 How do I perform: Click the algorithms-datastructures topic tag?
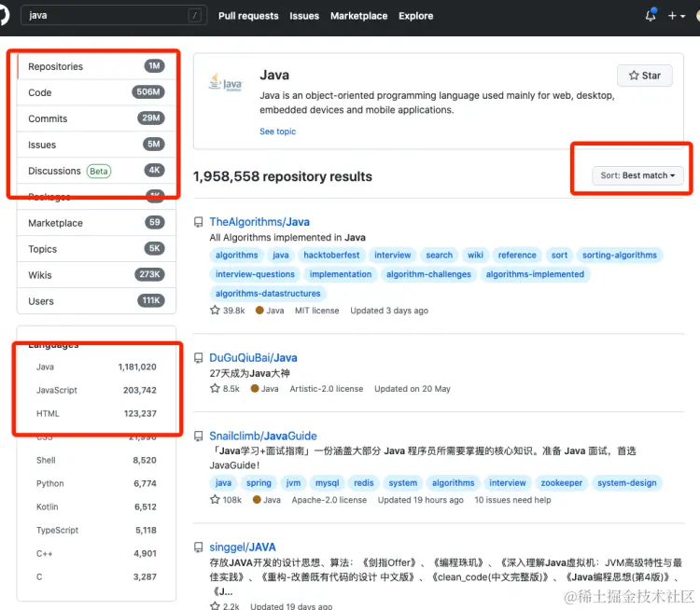tap(268, 294)
